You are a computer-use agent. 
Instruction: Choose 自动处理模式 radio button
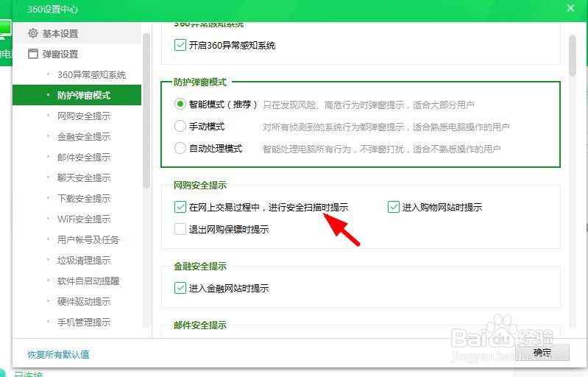pos(180,148)
